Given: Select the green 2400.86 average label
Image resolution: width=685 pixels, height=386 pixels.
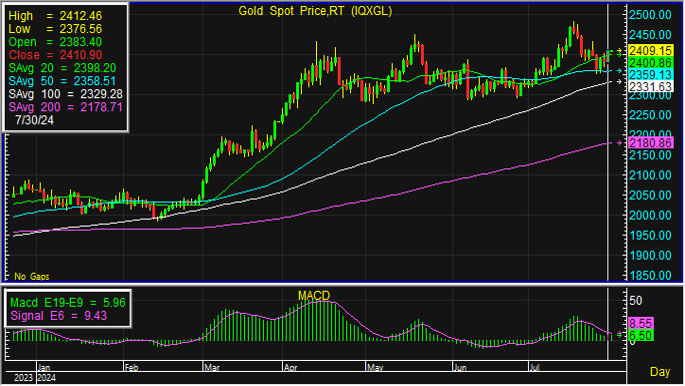Looking at the screenshot, I should point(650,62).
